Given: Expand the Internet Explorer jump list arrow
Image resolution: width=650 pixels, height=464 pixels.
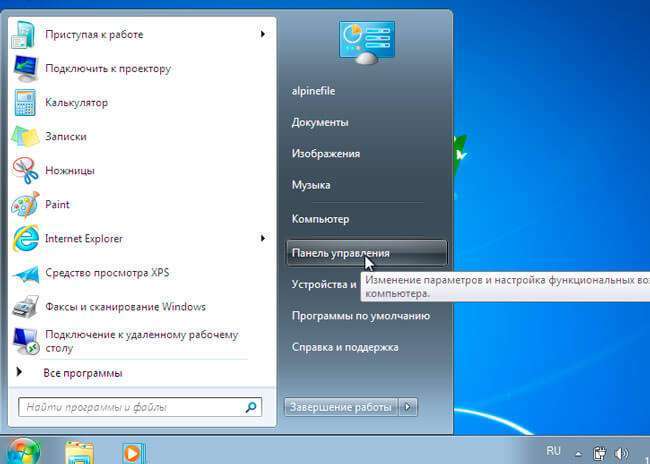Looking at the screenshot, I should [x=262, y=238].
